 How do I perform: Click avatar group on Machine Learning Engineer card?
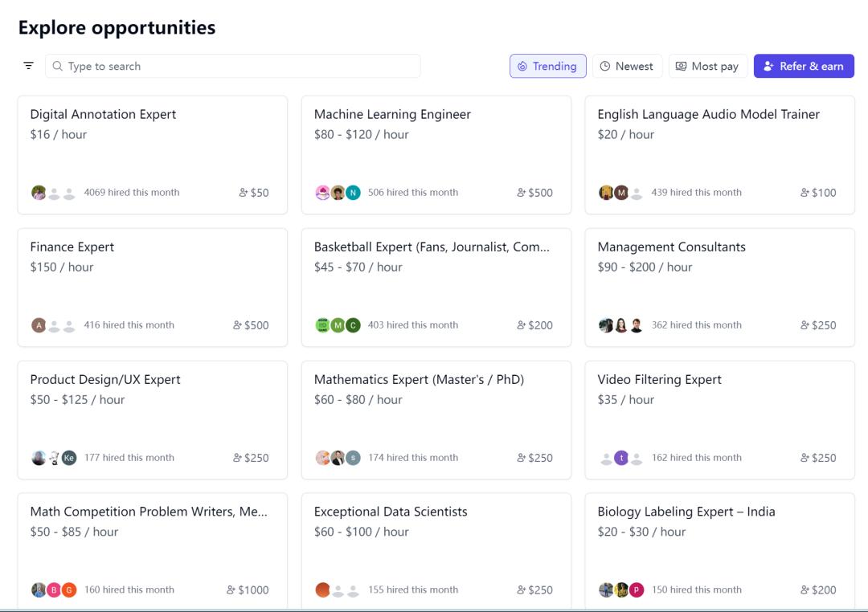[338, 193]
